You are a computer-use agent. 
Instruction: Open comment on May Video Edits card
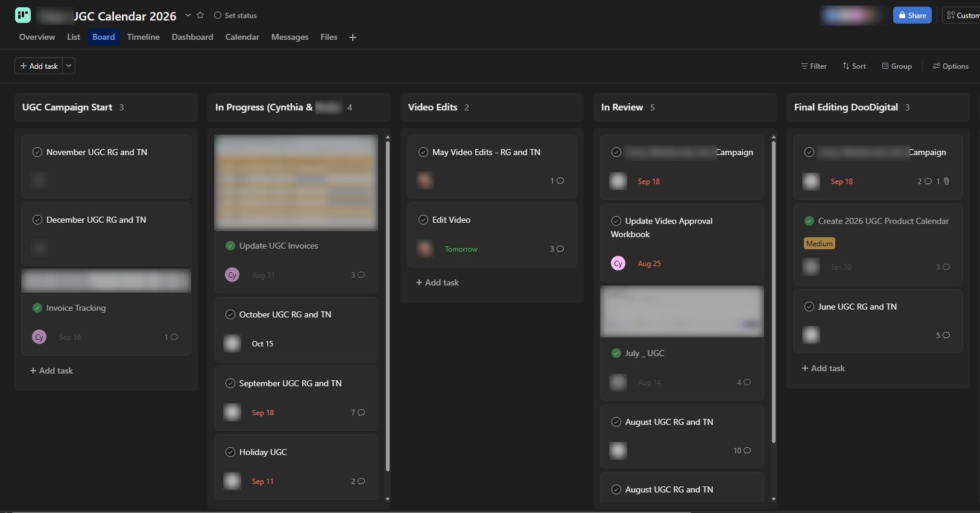557,180
